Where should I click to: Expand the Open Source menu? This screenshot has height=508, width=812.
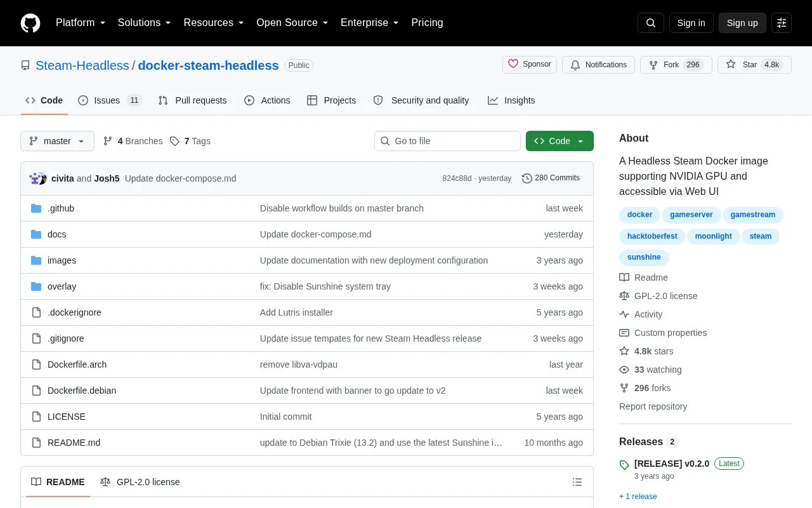tap(292, 23)
